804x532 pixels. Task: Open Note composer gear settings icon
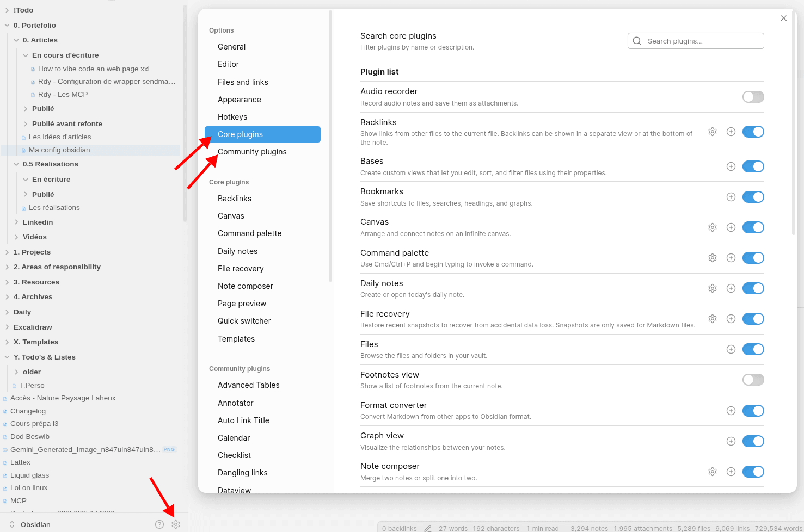[x=712, y=472]
